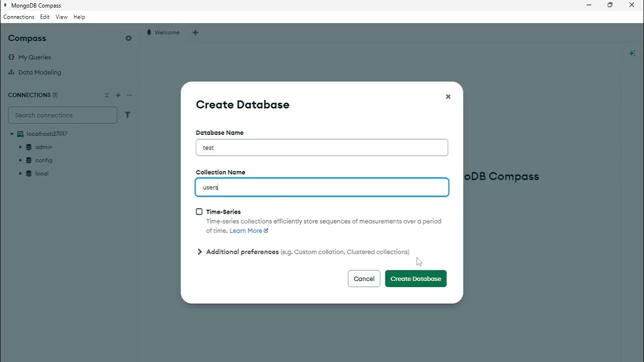Expand Additional preferences section
Screen dimensions: 644x362
pyautogui.click(x=200, y=252)
